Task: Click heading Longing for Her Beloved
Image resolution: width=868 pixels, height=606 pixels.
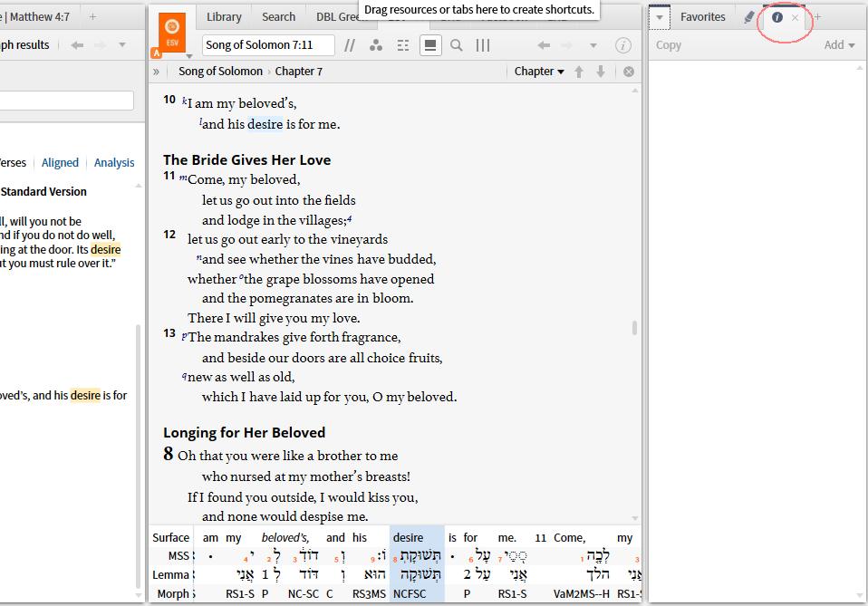Action: coord(244,433)
